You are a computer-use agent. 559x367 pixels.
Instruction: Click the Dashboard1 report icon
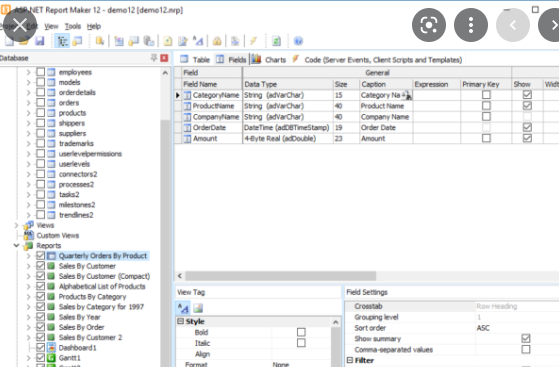tap(51, 347)
